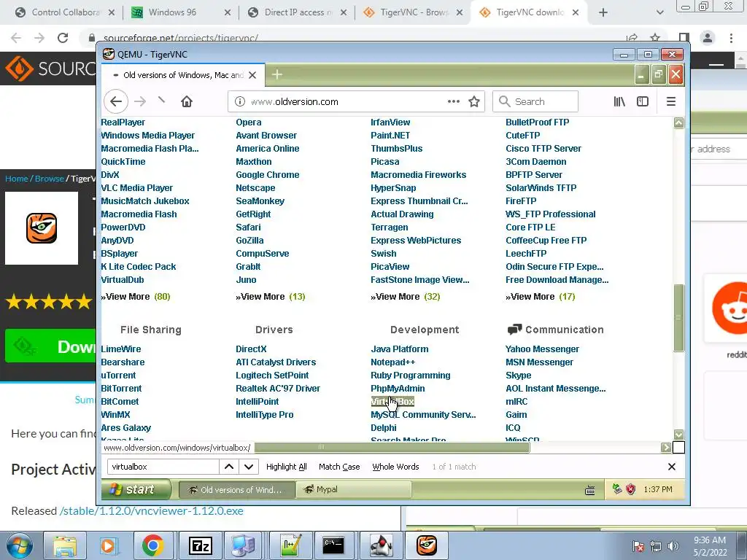This screenshot has width=747, height=560.
Task: Launch 7-Zip from the taskbar
Action: point(200,545)
